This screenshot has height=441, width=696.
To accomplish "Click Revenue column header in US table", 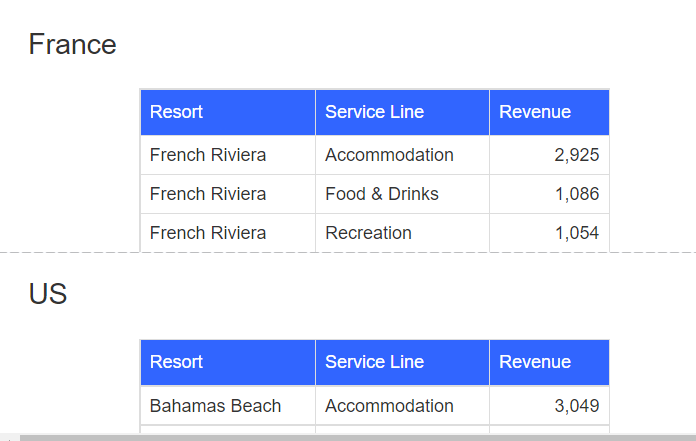I will 535,362.
